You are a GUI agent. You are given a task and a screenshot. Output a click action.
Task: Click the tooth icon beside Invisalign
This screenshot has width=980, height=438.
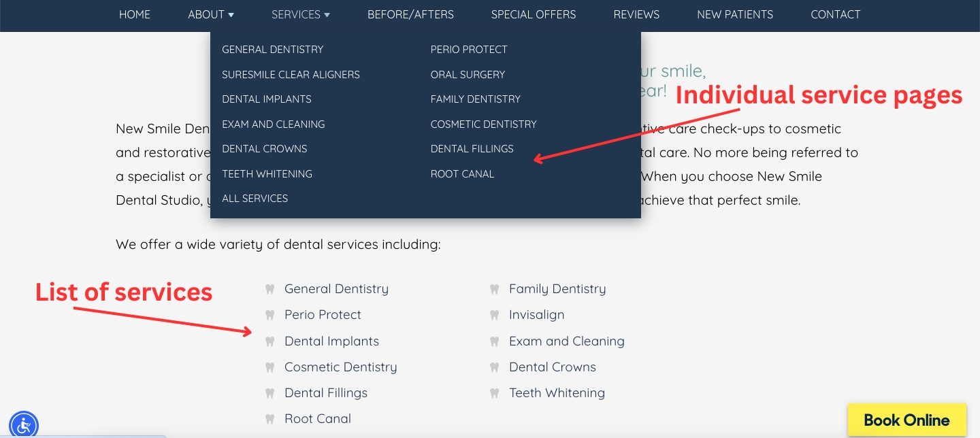tap(494, 314)
